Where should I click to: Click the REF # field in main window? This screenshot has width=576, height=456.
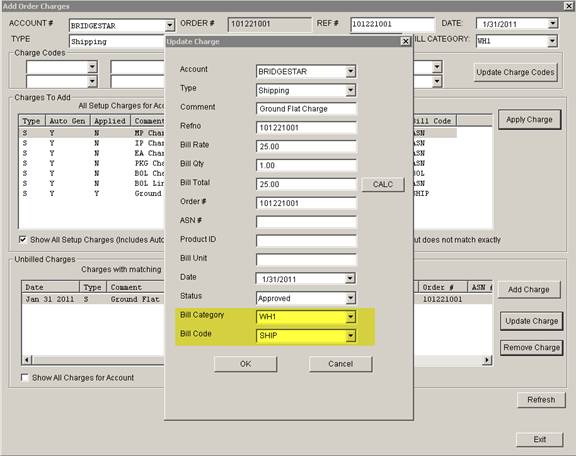tap(392, 24)
